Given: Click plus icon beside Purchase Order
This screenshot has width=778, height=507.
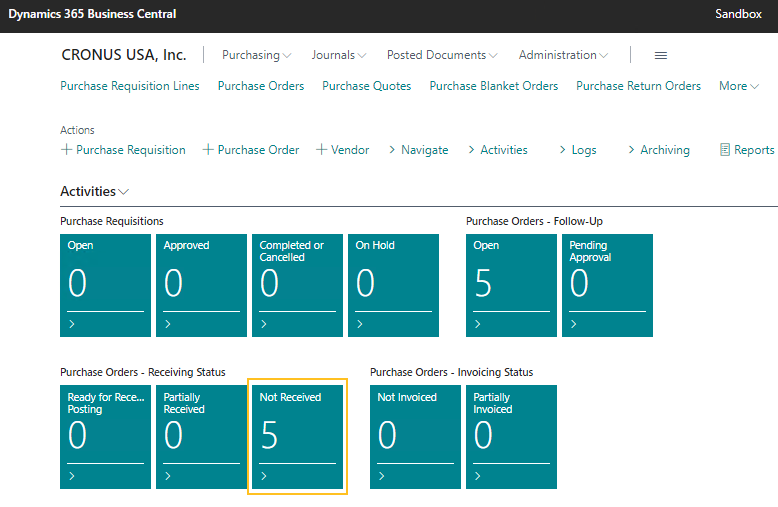Looking at the screenshot, I should pos(208,150).
